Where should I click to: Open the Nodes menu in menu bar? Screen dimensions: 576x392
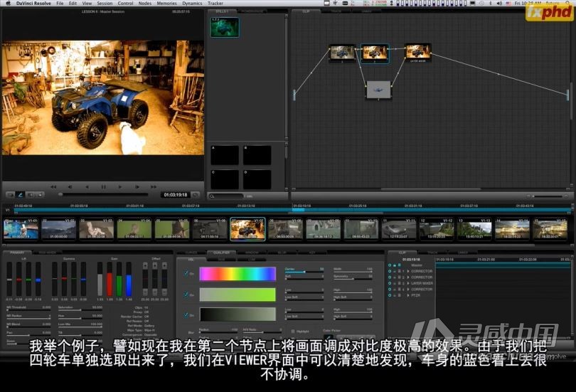(145, 3)
